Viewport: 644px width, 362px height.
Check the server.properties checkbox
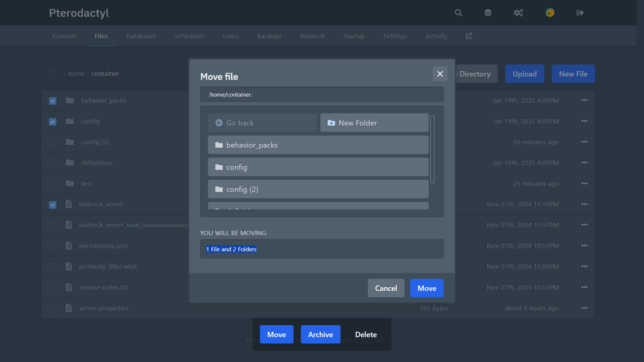click(52, 308)
